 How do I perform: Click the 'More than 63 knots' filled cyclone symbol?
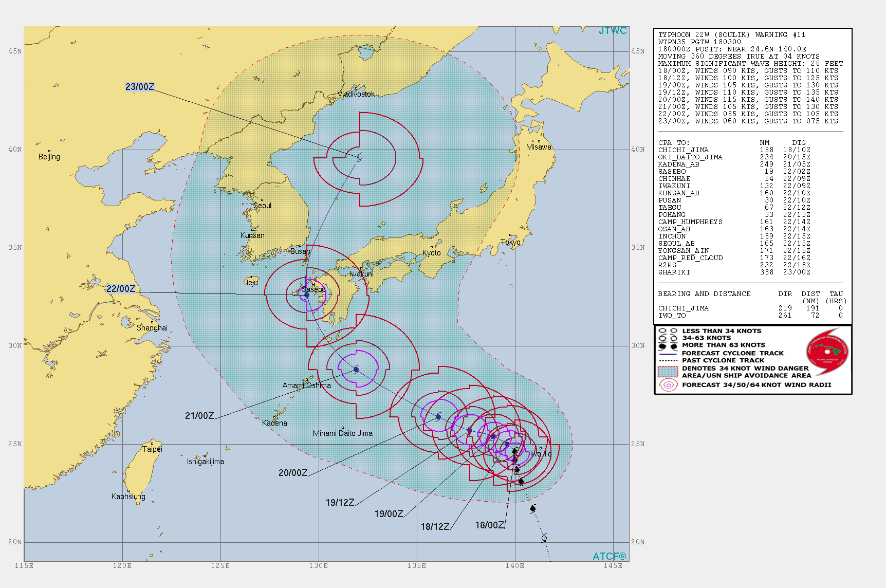click(668, 346)
